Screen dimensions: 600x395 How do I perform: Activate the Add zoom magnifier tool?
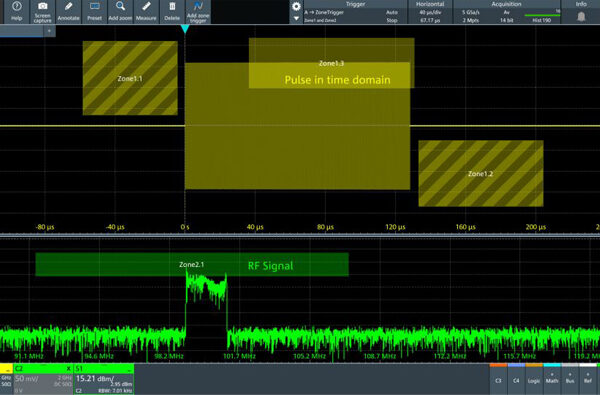coord(120,11)
